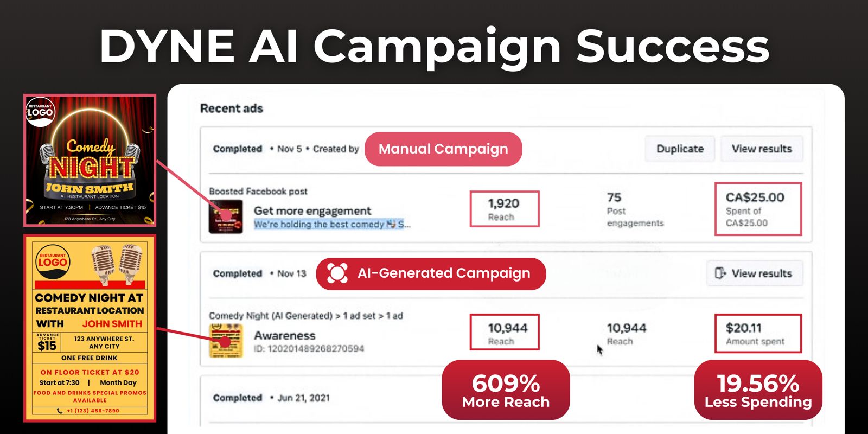
Task: Click View results for the Nov 5 ad
Action: (761, 149)
